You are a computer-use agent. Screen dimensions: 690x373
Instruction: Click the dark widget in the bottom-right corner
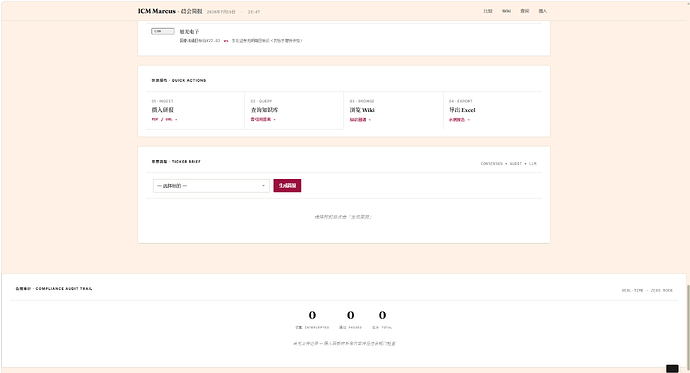pyautogui.click(x=672, y=369)
